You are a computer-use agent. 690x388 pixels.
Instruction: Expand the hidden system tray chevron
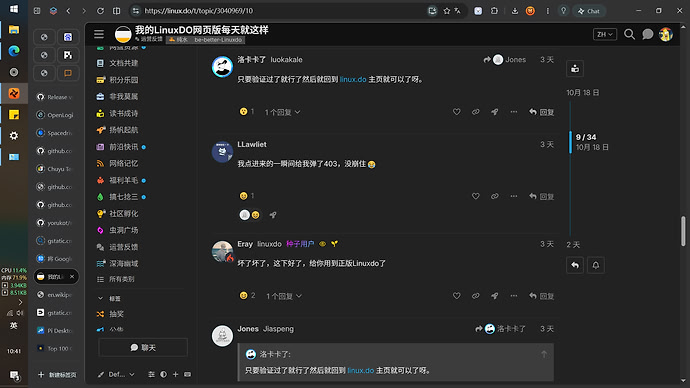20,302
